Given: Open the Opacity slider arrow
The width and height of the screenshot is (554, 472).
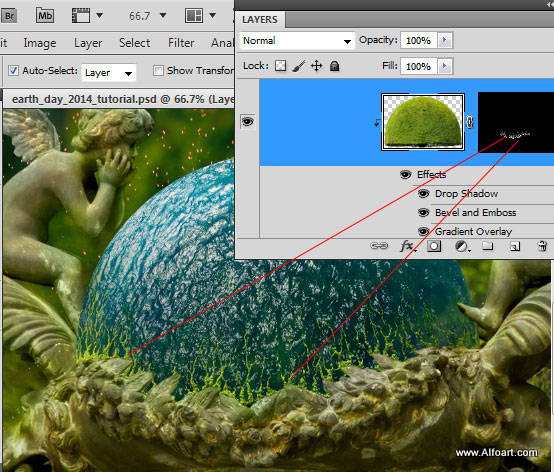Looking at the screenshot, I should pyautogui.click(x=444, y=40).
